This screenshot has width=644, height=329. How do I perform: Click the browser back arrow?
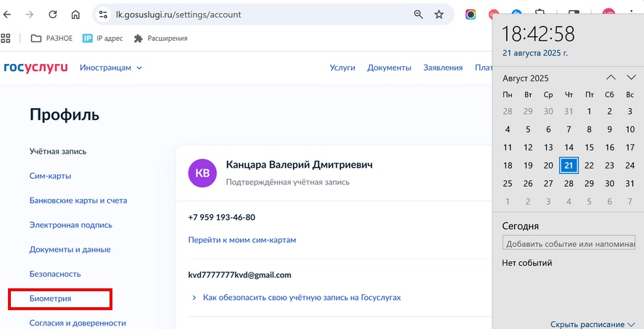click(x=7, y=15)
